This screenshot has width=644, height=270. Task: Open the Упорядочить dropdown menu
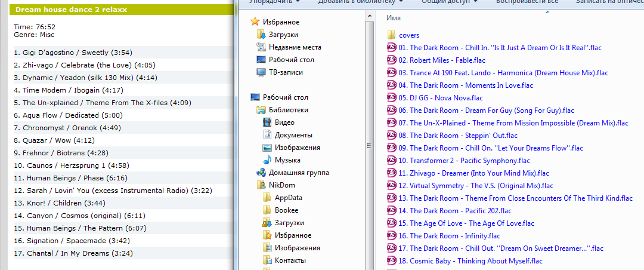click(x=274, y=2)
